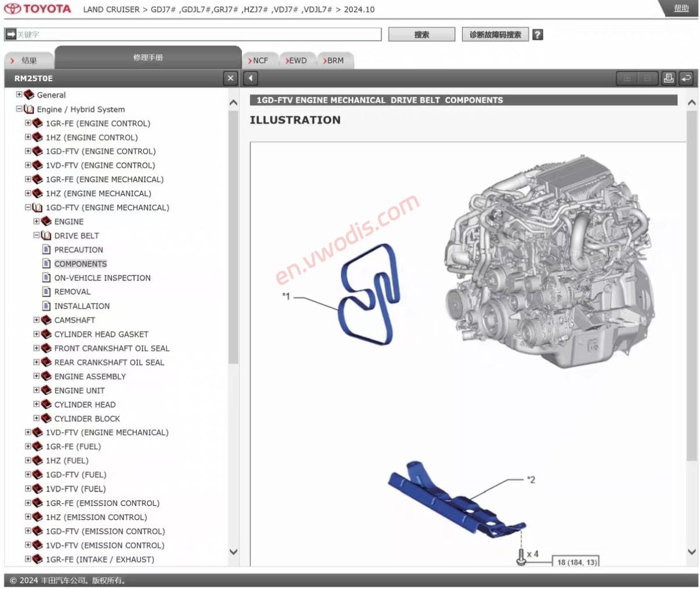The width and height of the screenshot is (700, 589).
Task: Click the tree panel scroll-down arrow
Action: (233, 552)
